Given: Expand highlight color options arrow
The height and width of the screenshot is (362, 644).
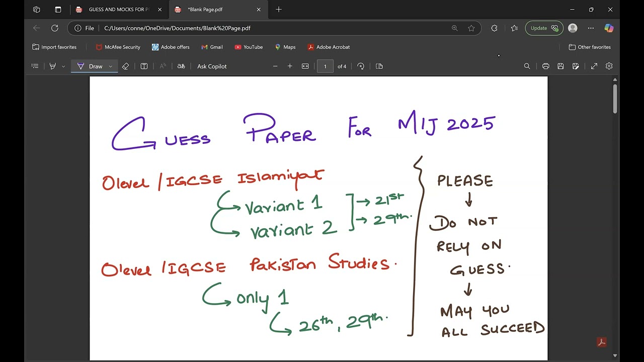Looking at the screenshot, I should pos(63,66).
